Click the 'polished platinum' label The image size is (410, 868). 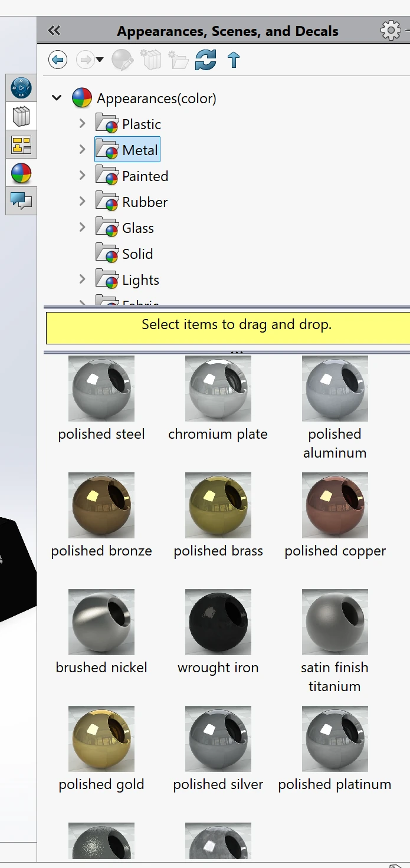click(x=335, y=785)
